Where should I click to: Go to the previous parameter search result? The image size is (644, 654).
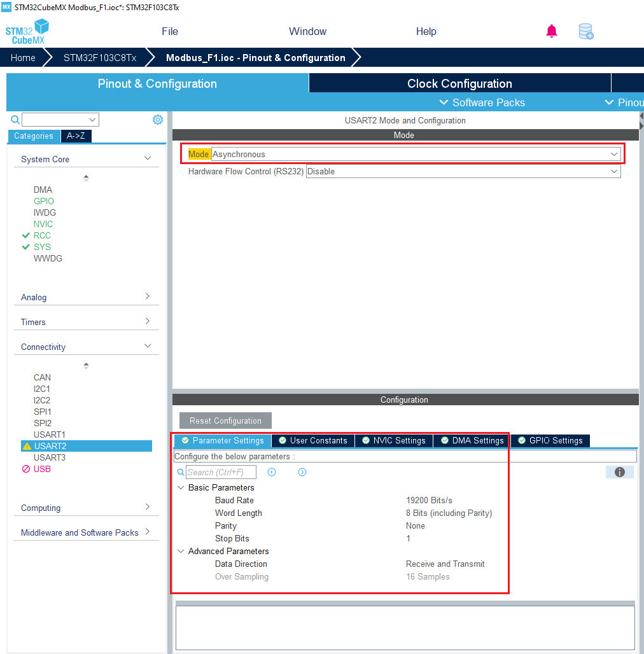click(272, 471)
